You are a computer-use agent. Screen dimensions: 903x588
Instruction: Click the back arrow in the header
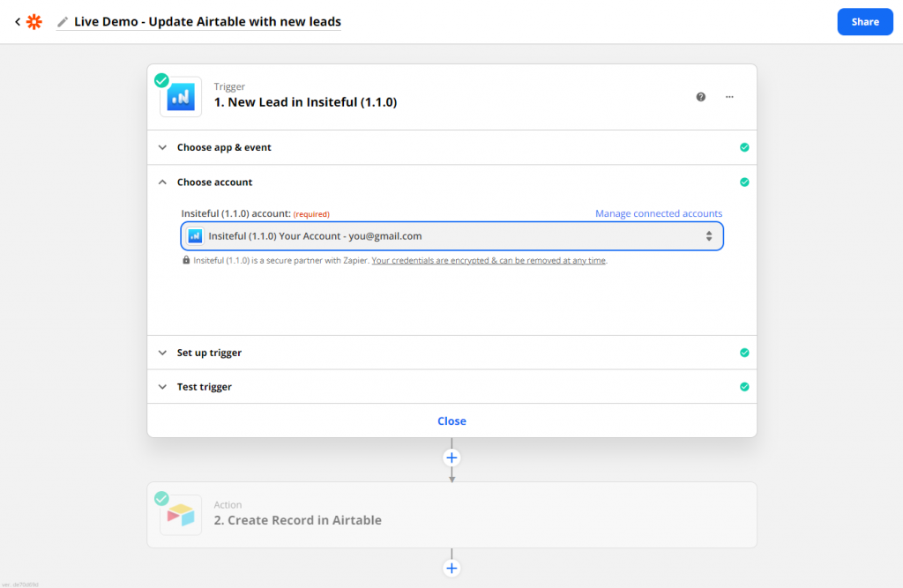click(x=18, y=22)
